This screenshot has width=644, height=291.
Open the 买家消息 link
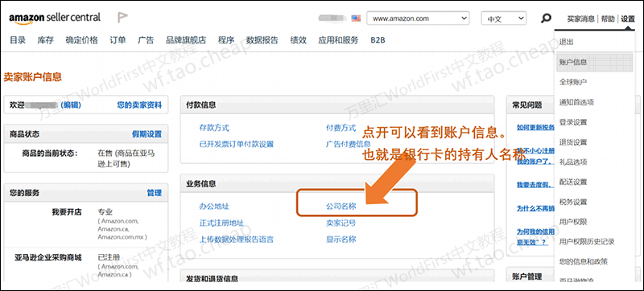click(580, 18)
